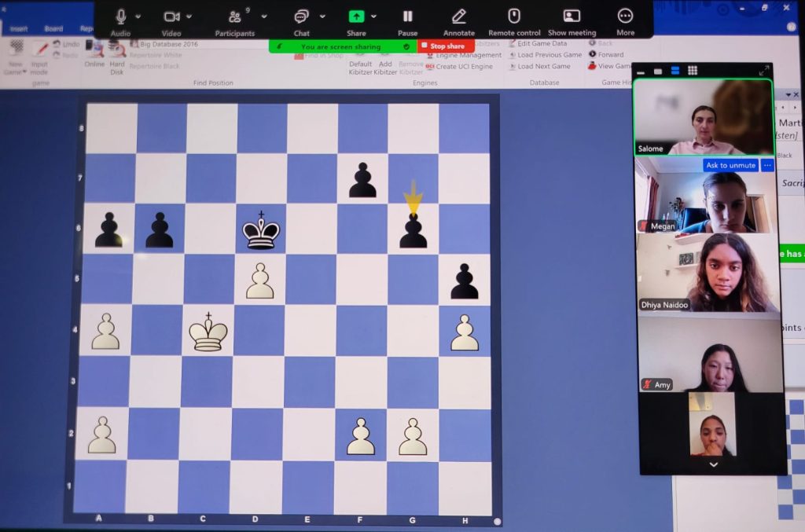Click the black pawn on b6
The image size is (805, 532).
point(159,230)
